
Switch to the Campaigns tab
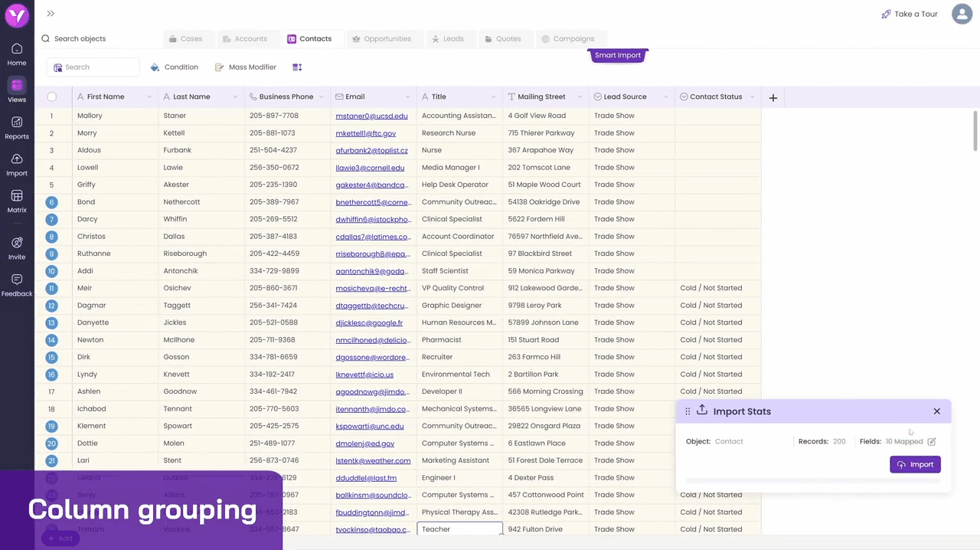point(567,38)
